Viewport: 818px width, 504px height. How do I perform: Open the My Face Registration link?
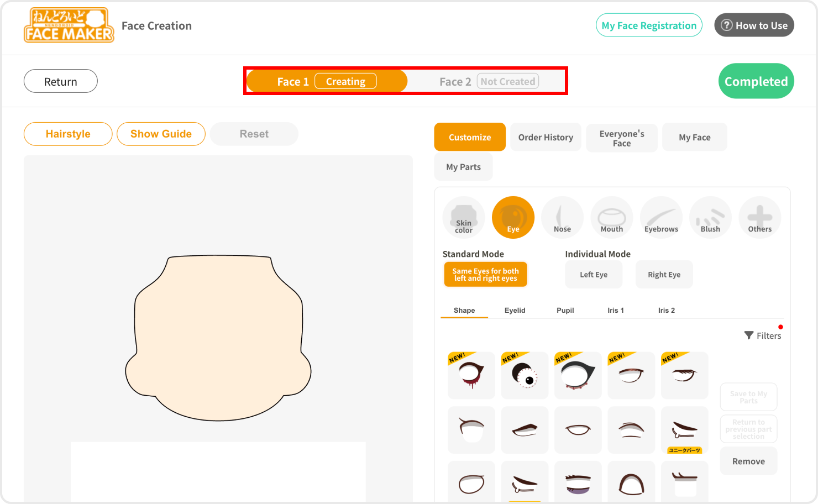pyautogui.click(x=649, y=25)
